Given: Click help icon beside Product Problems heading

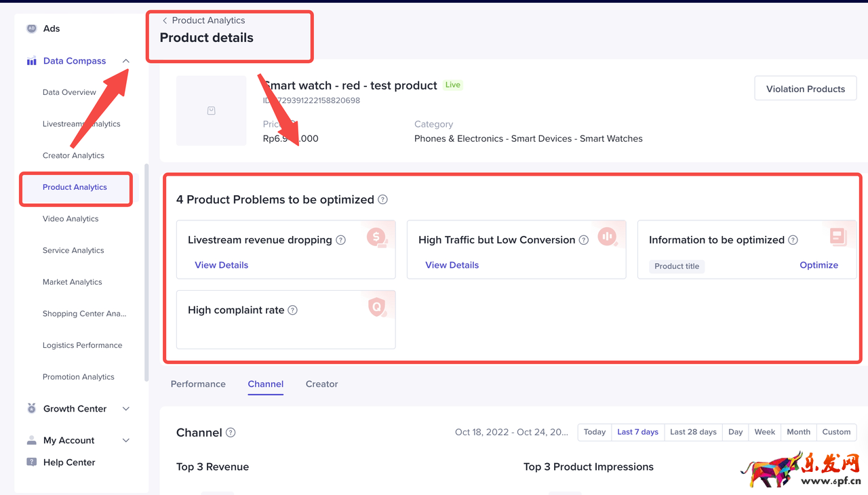Looking at the screenshot, I should (383, 199).
